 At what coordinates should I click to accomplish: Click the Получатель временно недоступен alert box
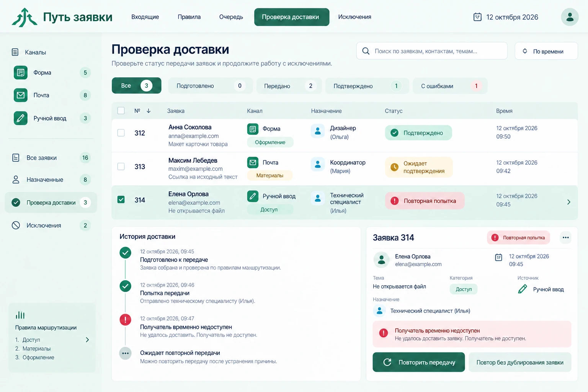pyautogui.click(x=472, y=334)
